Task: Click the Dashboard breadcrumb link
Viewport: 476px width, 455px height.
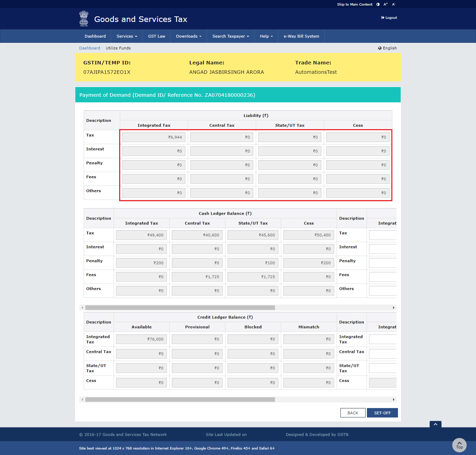Action: (x=90, y=48)
